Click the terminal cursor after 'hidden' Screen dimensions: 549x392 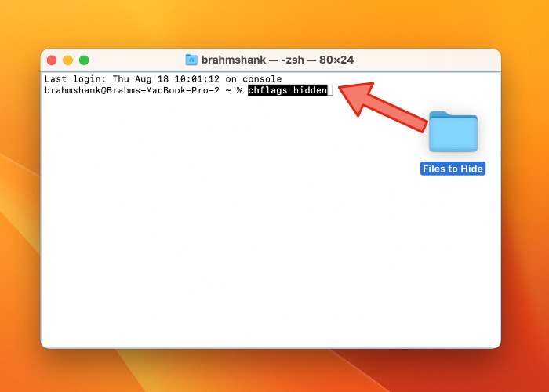pos(330,90)
